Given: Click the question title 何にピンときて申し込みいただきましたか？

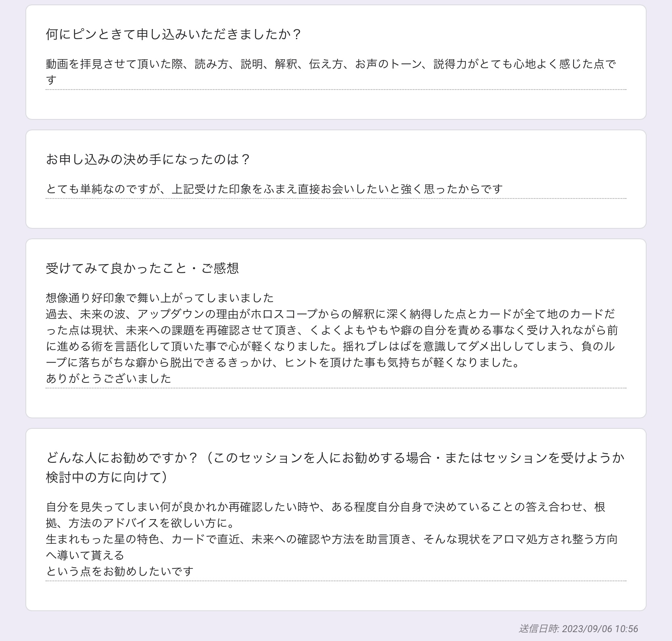Looking at the screenshot, I should click(x=174, y=35).
